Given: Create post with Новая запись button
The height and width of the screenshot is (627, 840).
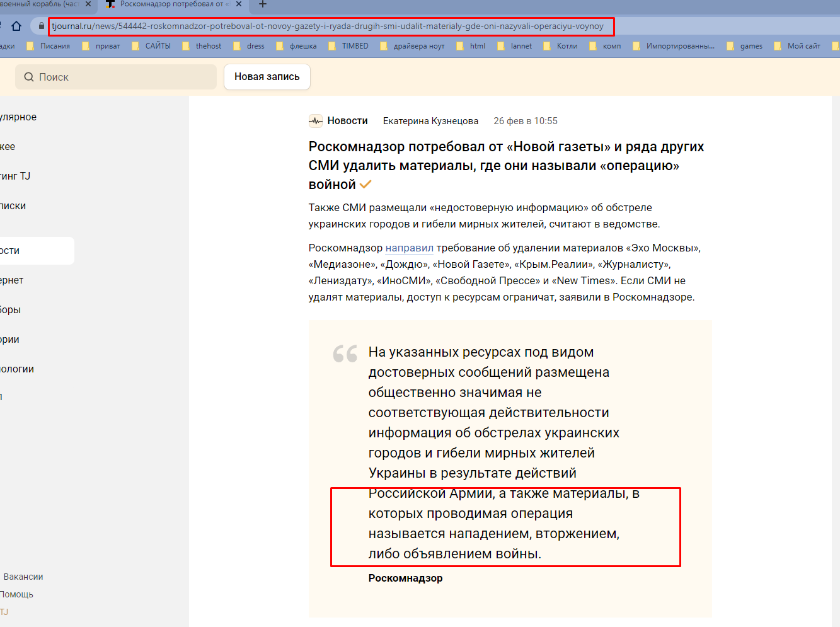Looking at the screenshot, I should 267,77.
